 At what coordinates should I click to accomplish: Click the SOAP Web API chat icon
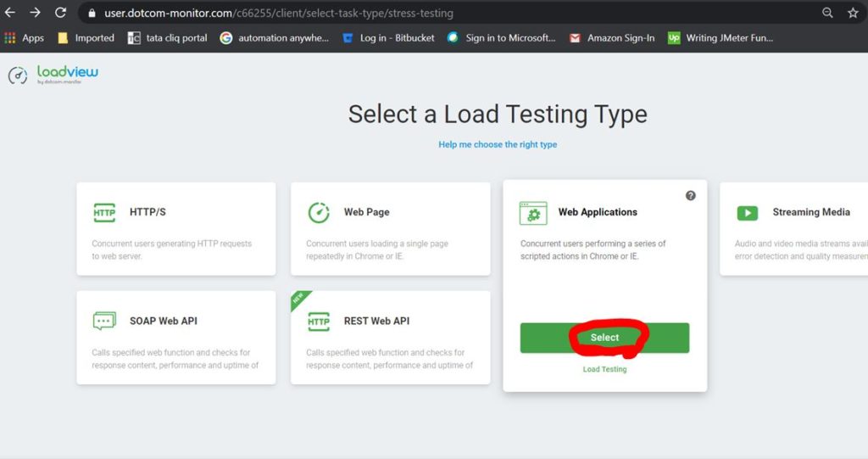(x=104, y=322)
